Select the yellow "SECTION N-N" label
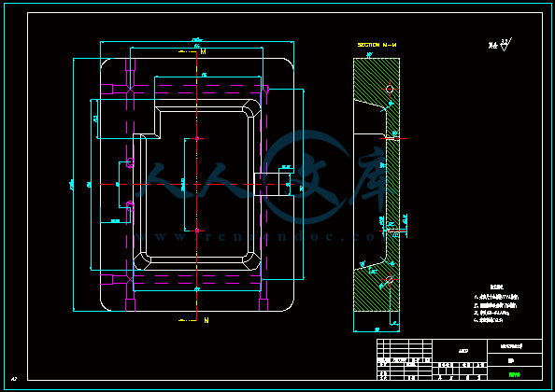 tap(377, 45)
